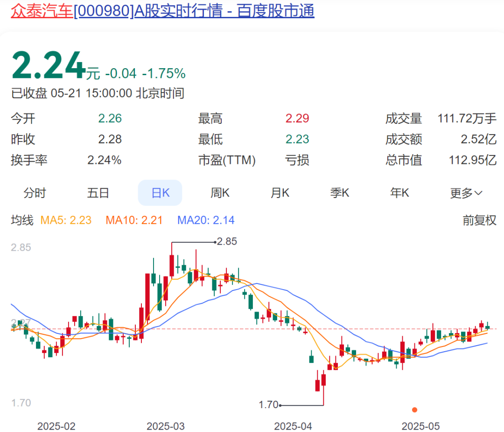Click the 2025-03 date axis label
The height and width of the screenshot is (432, 504).
166,426
